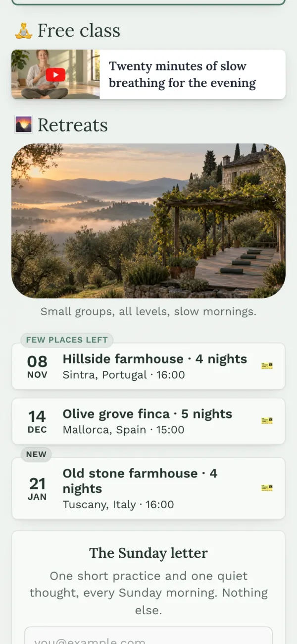Click the Tuscan sunrise retreat photo
The image size is (297, 644).
tap(148, 221)
